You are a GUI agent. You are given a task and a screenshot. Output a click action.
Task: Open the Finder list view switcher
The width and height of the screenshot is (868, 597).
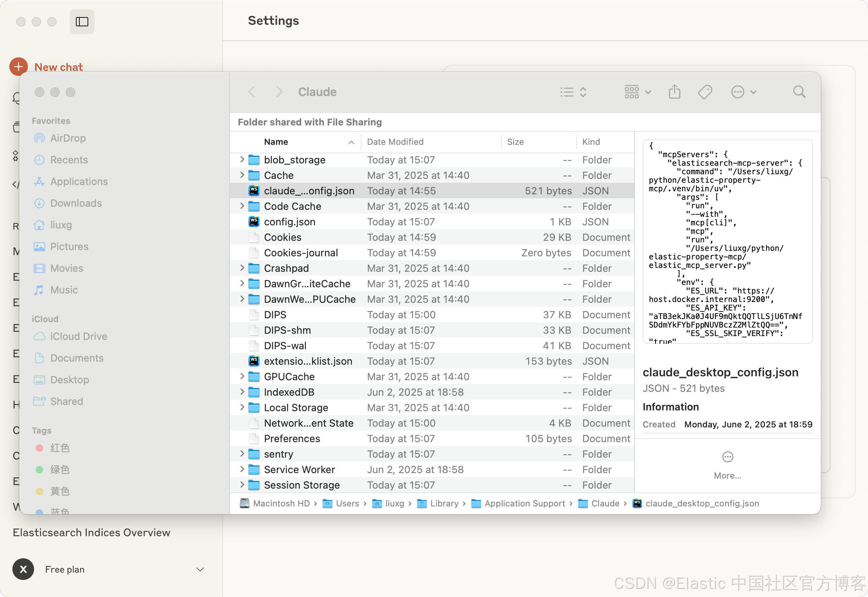(x=573, y=92)
